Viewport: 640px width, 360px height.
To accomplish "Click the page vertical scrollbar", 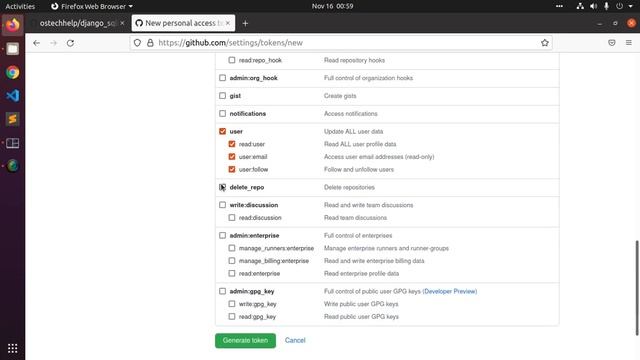I will 637,288.
